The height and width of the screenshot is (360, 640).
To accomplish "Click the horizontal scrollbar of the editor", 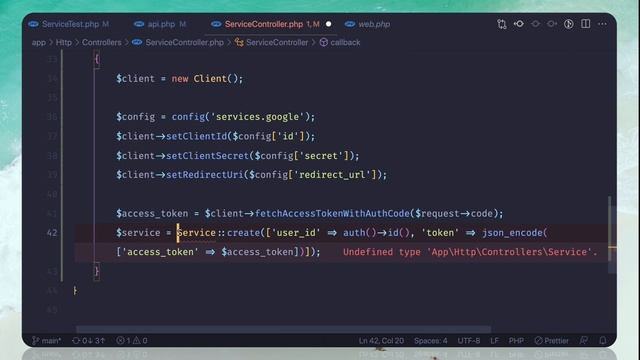I will pyautogui.click(x=283, y=329).
